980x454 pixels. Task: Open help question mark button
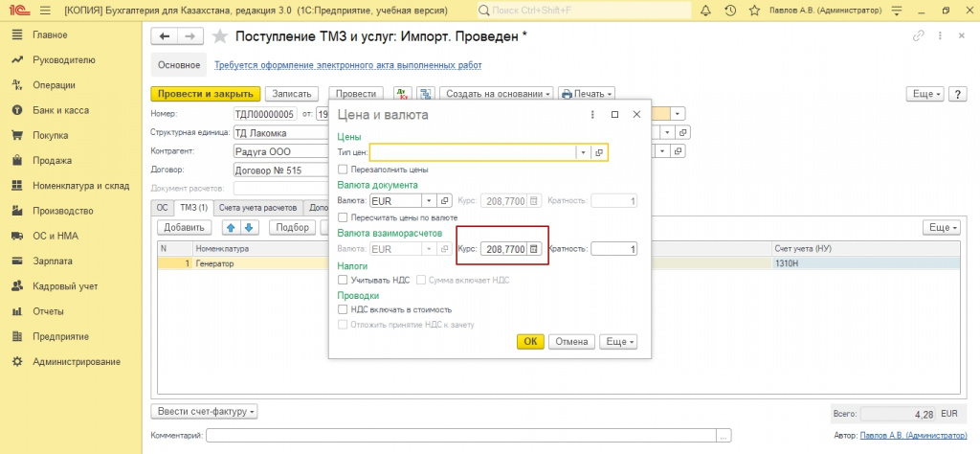point(957,94)
